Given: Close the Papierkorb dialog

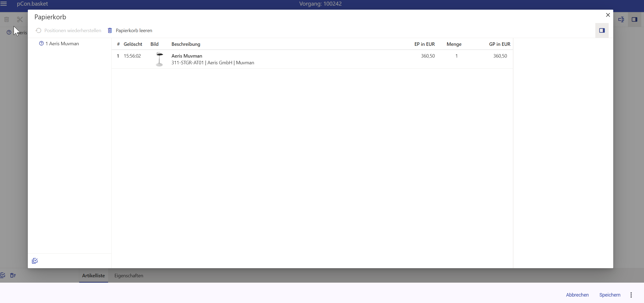Looking at the screenshot, I should point(608,15).
